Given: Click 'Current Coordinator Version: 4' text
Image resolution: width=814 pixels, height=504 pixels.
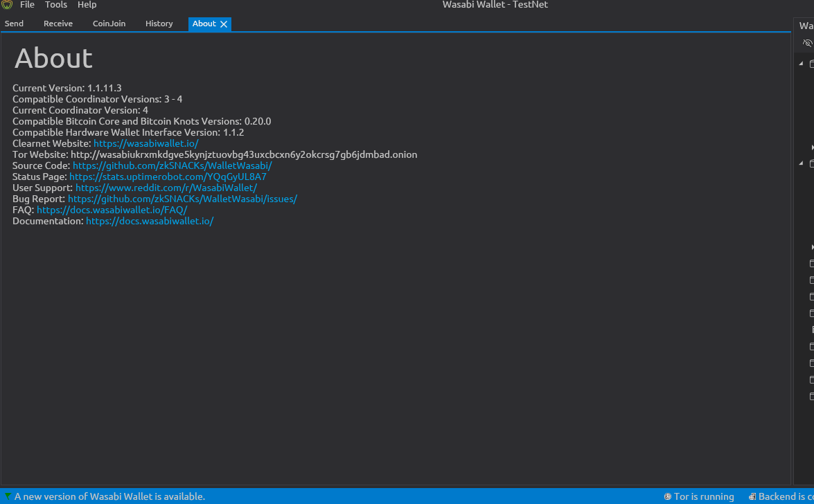Looking at the screenshot, I should tap(80, 111).
